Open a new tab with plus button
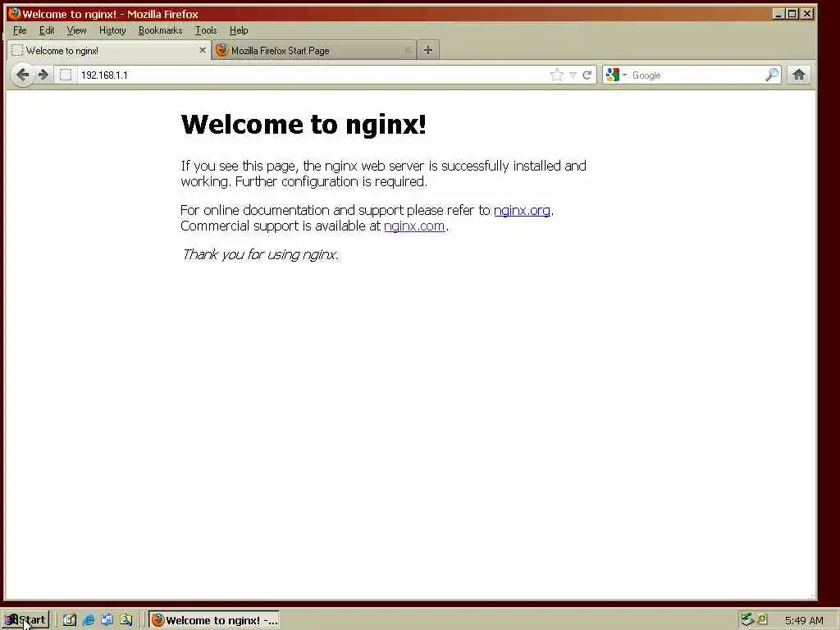Image resolution: width=840 pixels, height=630 pixels. tap(427, 50)
